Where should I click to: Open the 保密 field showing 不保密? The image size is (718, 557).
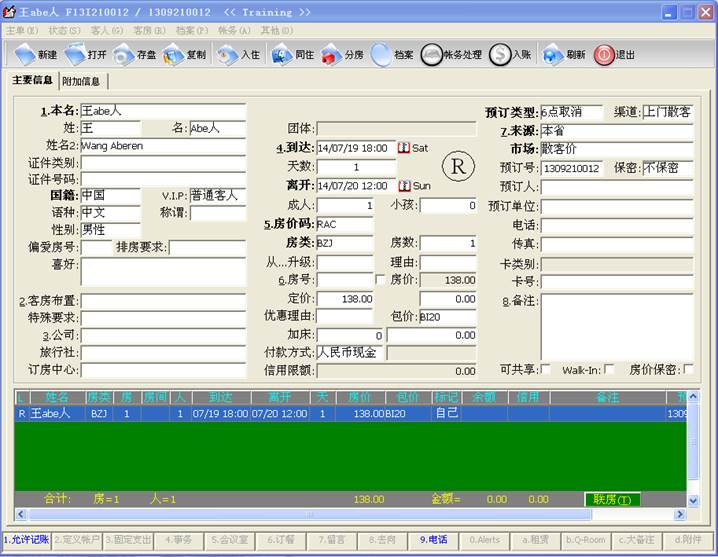click(668, 168)
